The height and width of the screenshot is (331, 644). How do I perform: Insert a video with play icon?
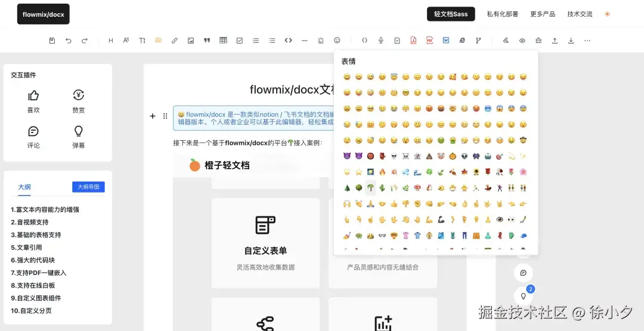pyautogui.click(x=397, y=40)
